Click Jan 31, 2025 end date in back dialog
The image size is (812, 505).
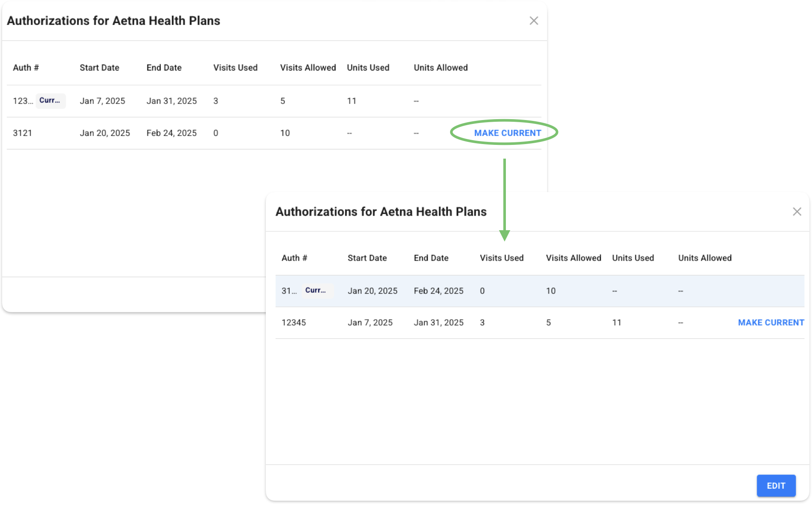point(171,101)
